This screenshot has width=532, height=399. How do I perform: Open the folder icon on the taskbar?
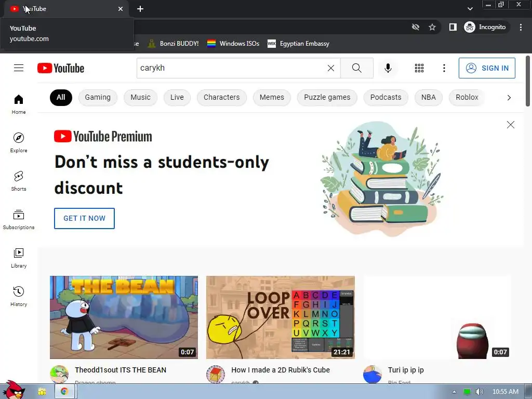pos(42,392)
